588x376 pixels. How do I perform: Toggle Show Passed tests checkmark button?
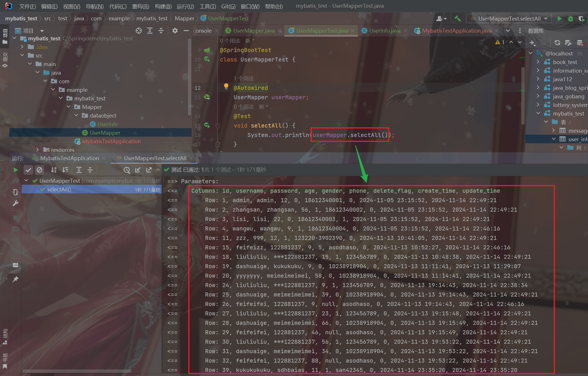tap(28, 170)
